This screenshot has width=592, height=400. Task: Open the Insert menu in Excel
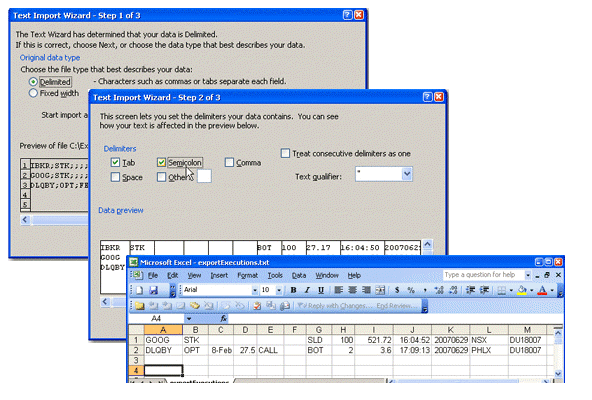tap(219, 275)
